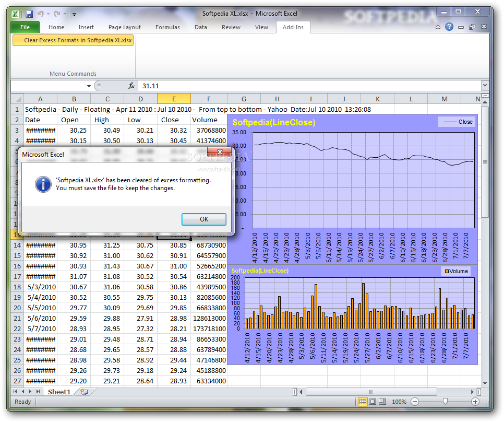Switch to Page Layout view status icon
Viewport: 504px width, 422px height.
click(373, 402)
